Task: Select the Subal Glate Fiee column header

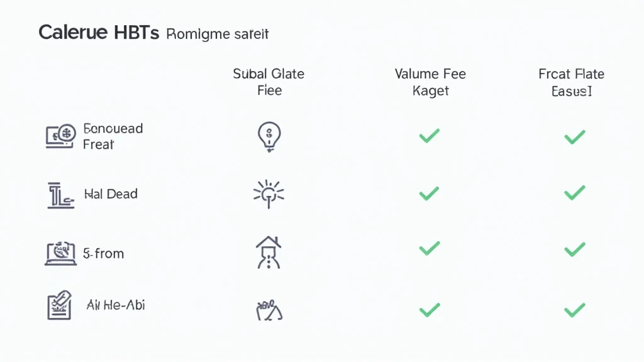Action: click(x=269, y=82)
